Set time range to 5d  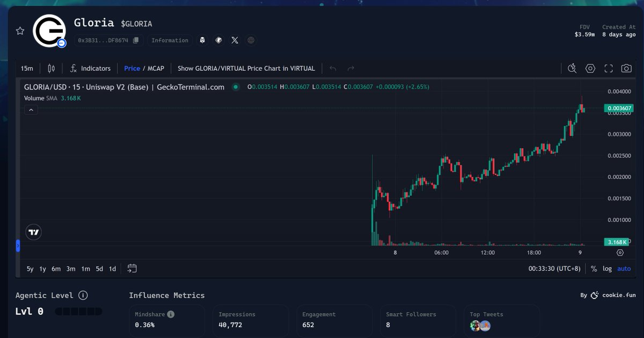tap(99, 269)
